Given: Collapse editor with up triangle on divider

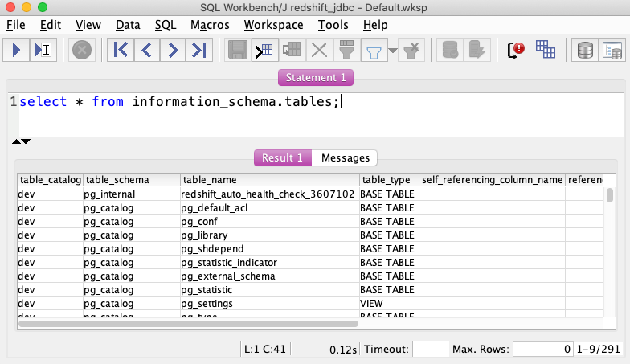Looking at the screenshot, I should click(16, 141).
